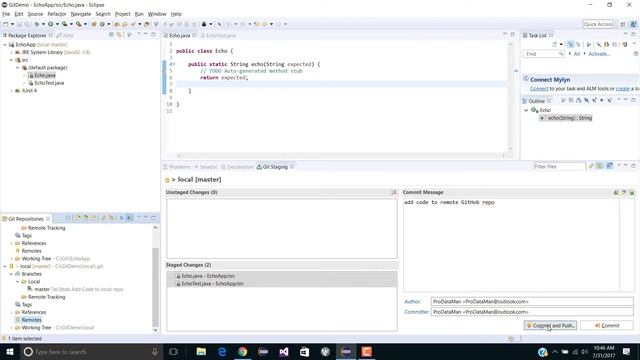Click the Quick Access box

coord(598,24)
